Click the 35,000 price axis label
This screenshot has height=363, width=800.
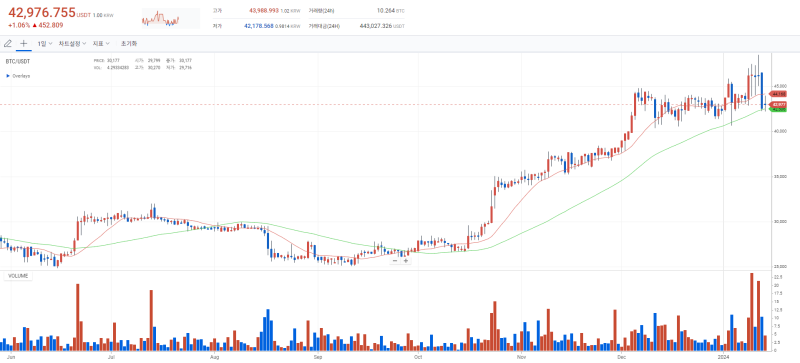781,177
